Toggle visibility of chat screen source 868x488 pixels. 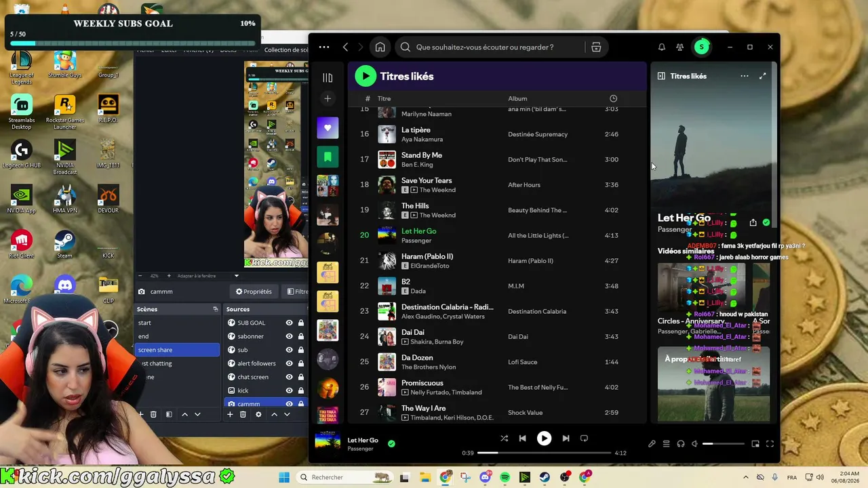click(289, 377)
